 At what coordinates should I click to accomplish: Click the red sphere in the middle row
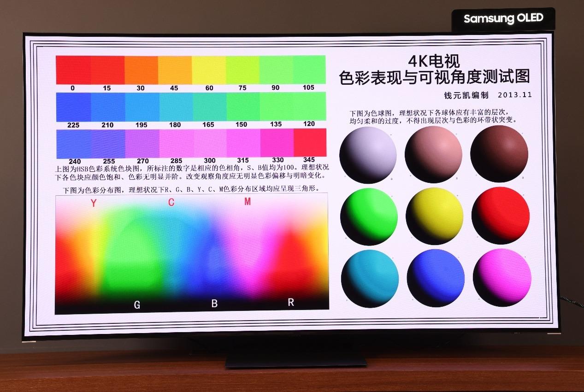499,216
